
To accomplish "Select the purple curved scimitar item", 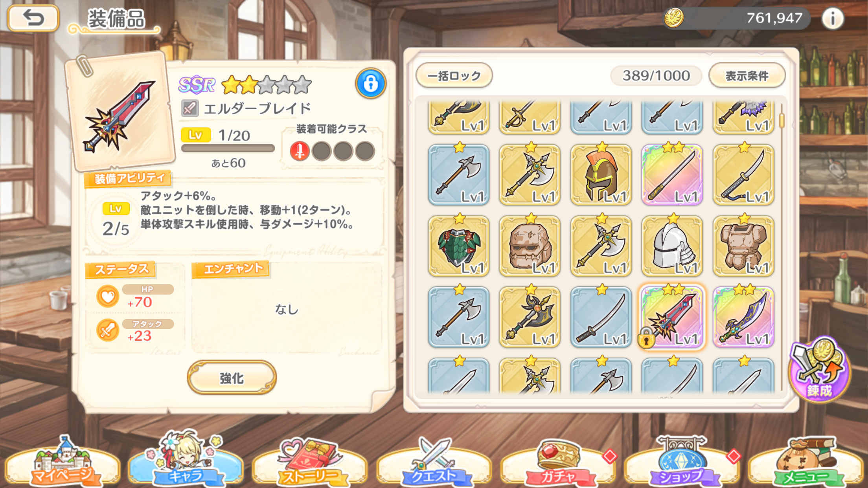I will [743, 317].
